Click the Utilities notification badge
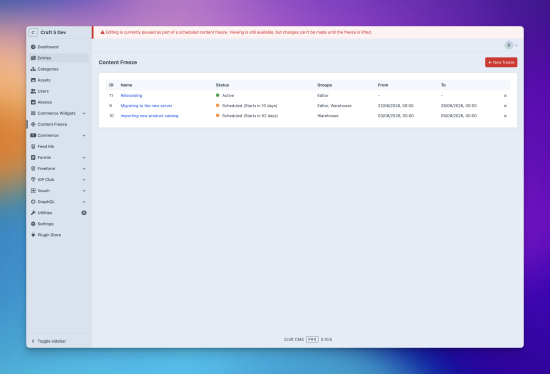The width and height of the screenshot is (550, 374). pos(84,213)
